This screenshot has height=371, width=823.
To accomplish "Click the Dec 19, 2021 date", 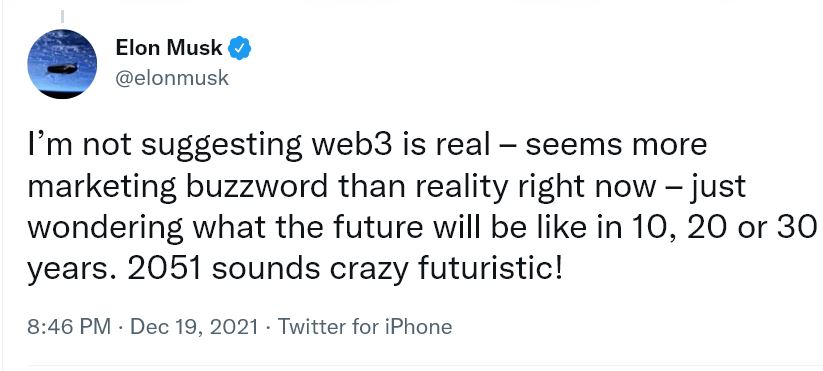I will point(194,327).
